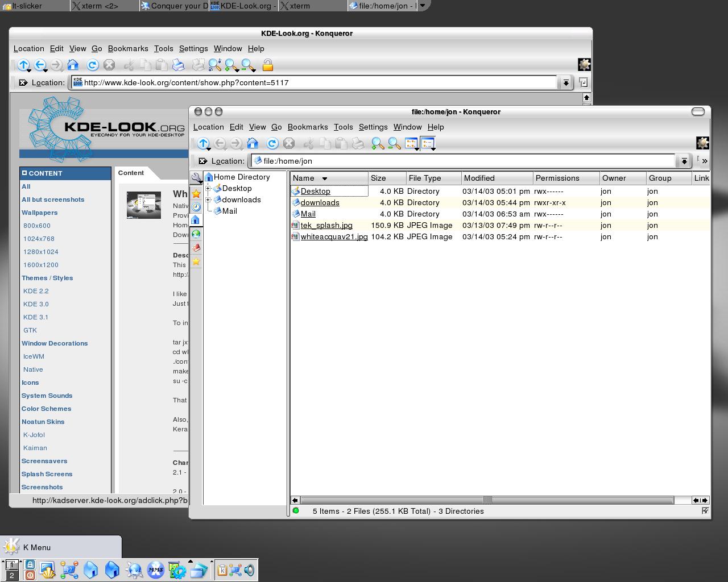The width and height of the screenshot is (728, 582).
Task: Go up one directory in file:/home/jon window
Action: (x=203, y=144)
